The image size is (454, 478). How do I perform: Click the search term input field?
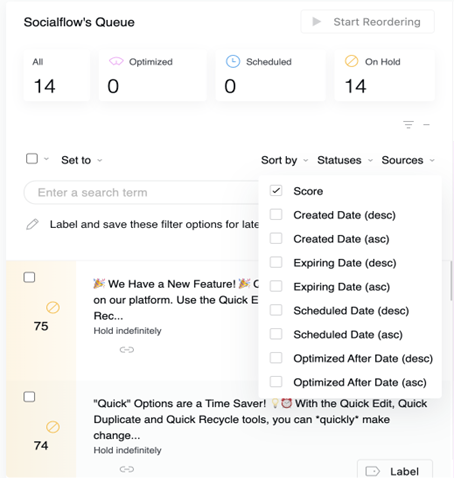point(142,193)
